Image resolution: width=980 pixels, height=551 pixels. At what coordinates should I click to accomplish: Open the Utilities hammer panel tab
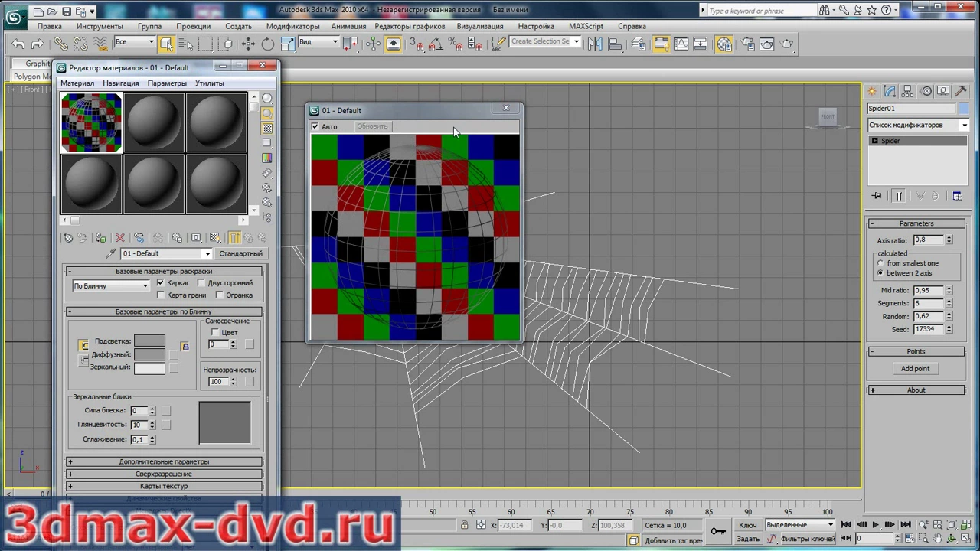tap(962, 91)
